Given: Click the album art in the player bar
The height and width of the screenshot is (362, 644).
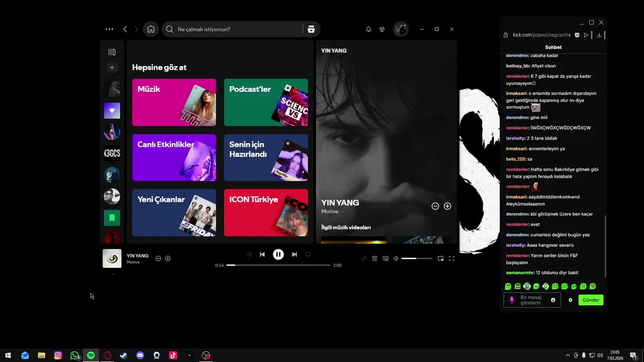Looking at the screenshot, I should 112,258.
